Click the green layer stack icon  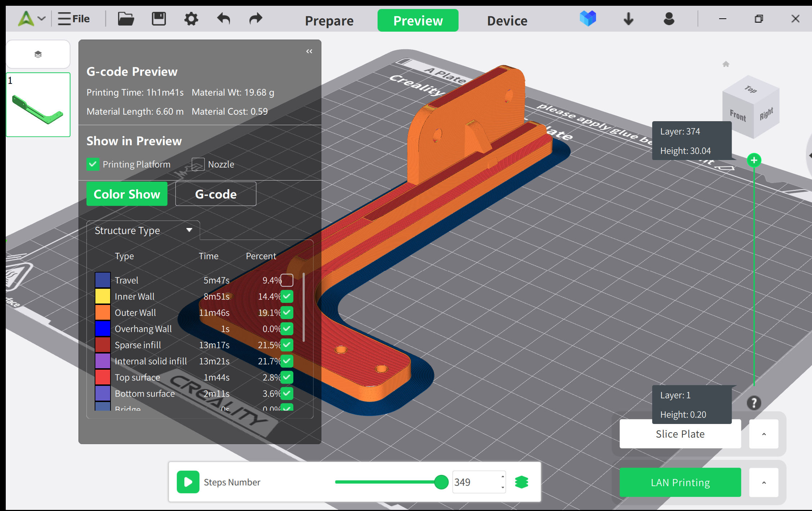521,482
